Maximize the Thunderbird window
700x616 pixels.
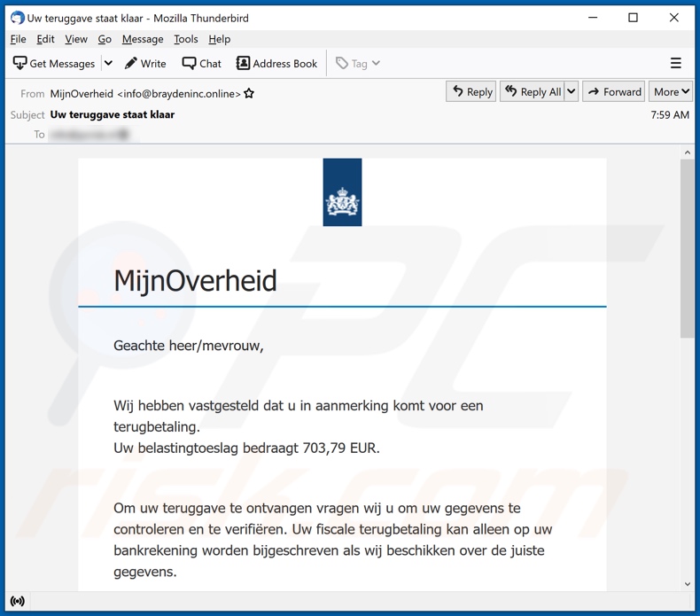pos(633,18)
